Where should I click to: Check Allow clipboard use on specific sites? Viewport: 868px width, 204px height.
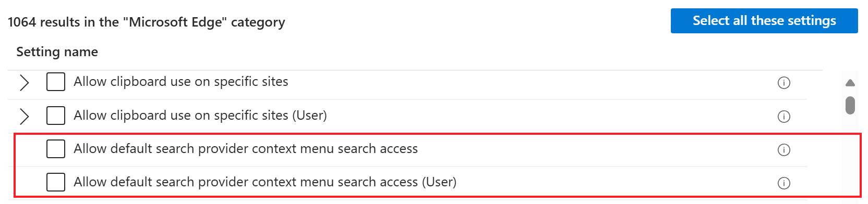[56, 82]
